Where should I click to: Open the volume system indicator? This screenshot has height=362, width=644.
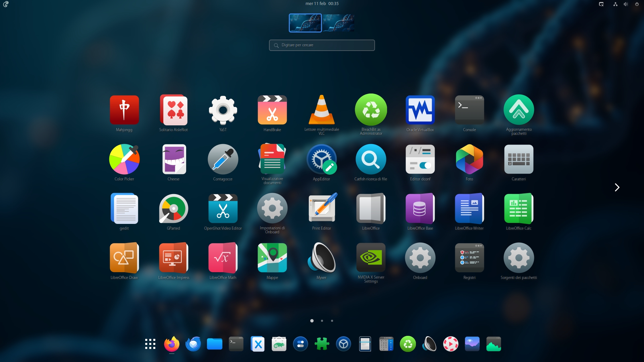(626, 4)
